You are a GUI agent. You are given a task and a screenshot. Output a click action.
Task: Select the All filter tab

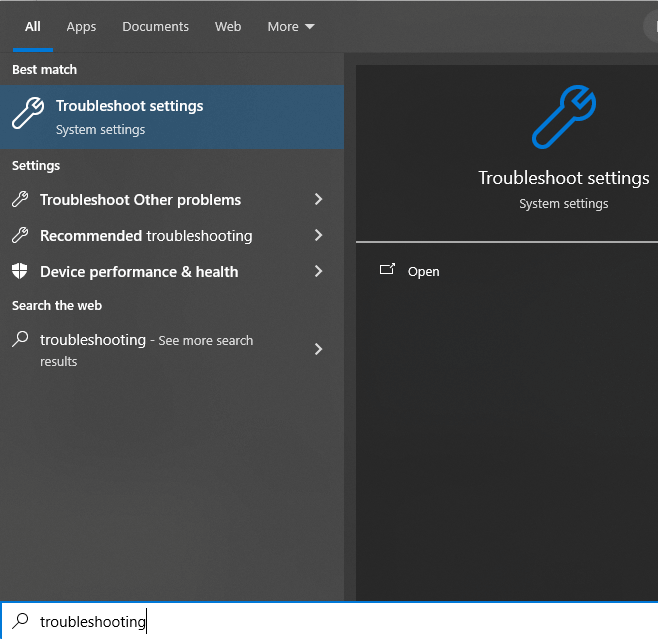[x=33, y=27]
